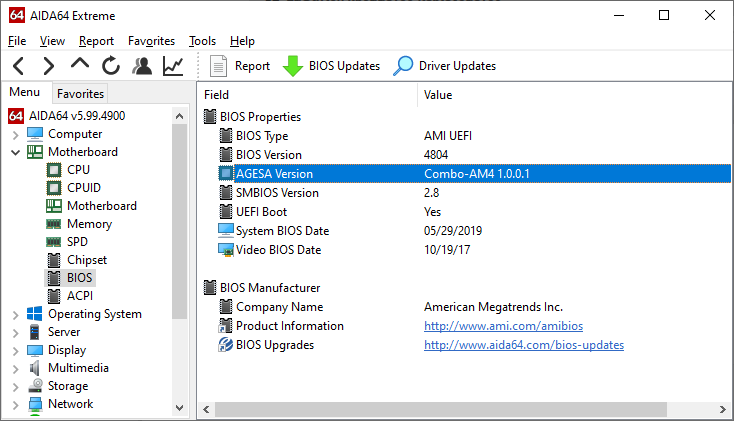Click the AIDA64 v5.99.4900 root icon

coord(16,116)
